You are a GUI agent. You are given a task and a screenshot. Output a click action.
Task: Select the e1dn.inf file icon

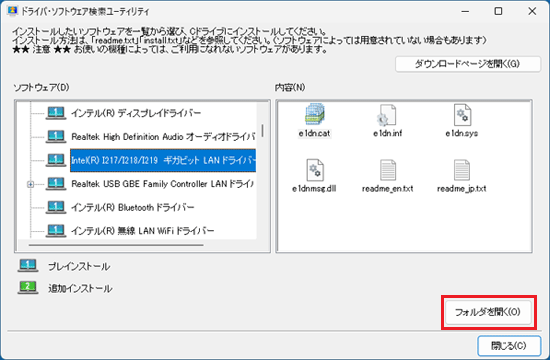[x=387, y=115]
